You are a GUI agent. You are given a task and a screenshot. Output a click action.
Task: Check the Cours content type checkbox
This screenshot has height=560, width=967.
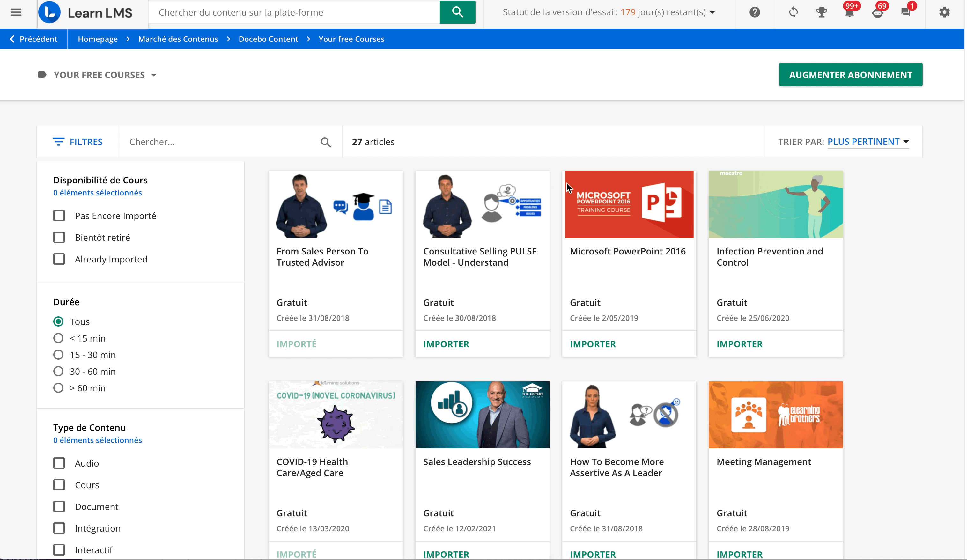pos(59,485)
